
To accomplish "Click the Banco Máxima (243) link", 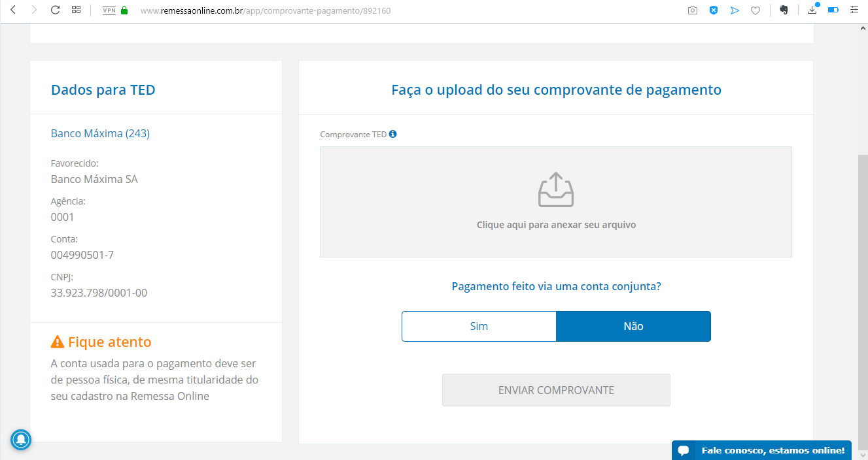I will (x=100, y=133).
